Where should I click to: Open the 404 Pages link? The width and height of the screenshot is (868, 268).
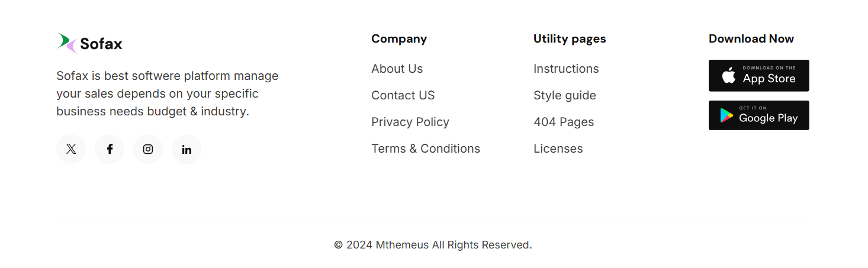pyautogui.click(x=563, y=122)
